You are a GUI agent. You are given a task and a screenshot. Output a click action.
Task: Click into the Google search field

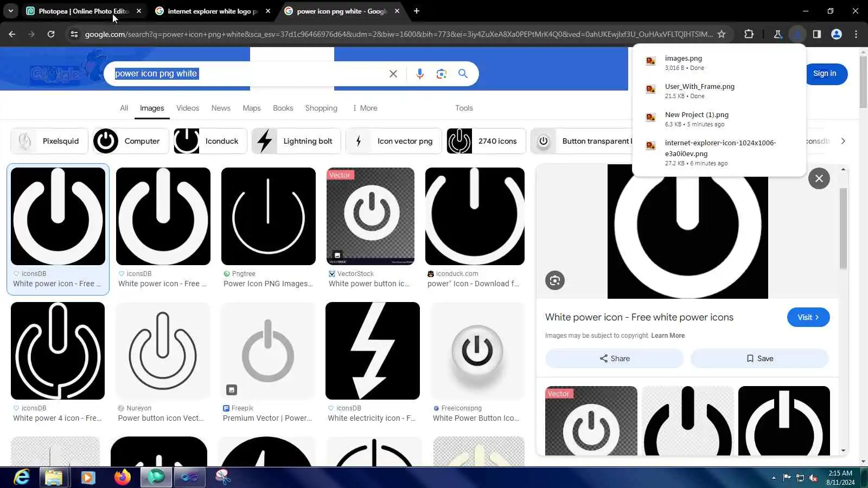[247, 74]
